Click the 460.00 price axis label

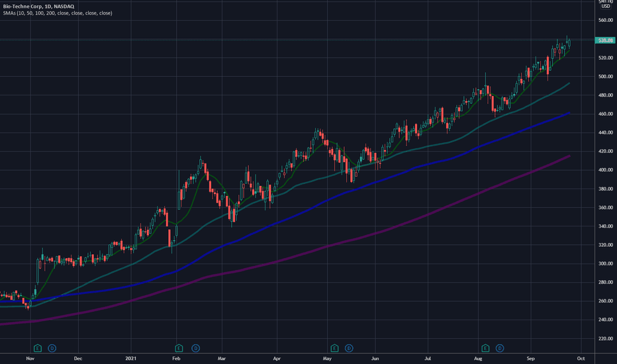point(606,114)
